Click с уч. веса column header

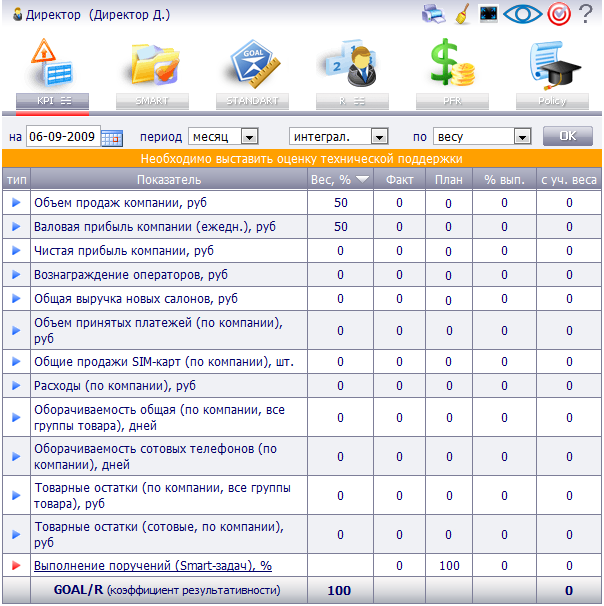tap(569, 180)
